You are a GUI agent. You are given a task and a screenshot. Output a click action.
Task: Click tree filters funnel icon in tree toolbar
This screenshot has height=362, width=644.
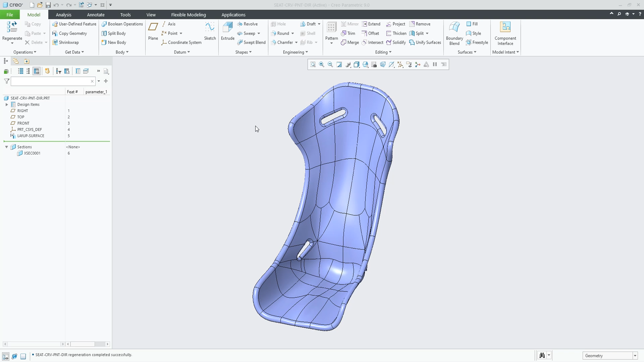pyautogui.click(x=59, y=71)
